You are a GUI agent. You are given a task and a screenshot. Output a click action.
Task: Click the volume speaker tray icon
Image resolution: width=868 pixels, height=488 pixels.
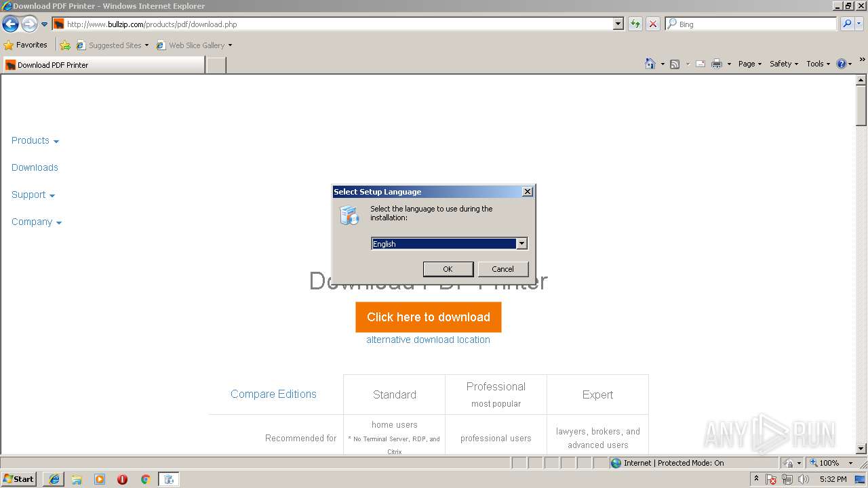click(x=804, y=479)
